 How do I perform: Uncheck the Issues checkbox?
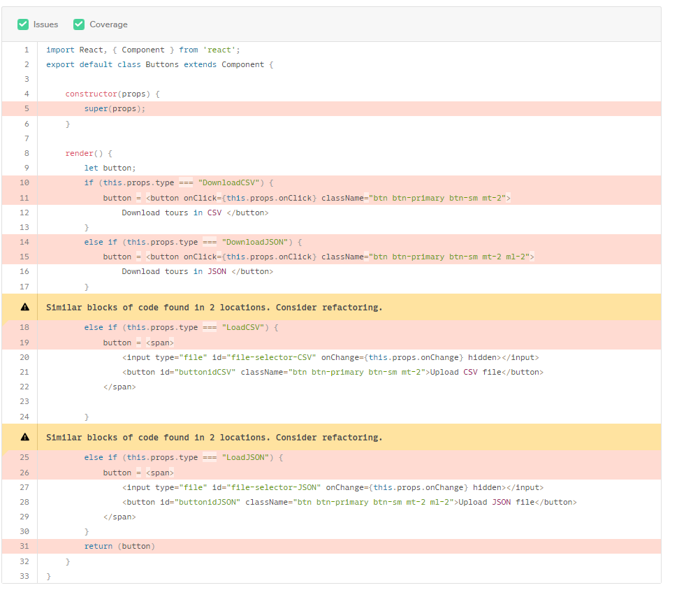pyautogui.click(x=23, y=24)
